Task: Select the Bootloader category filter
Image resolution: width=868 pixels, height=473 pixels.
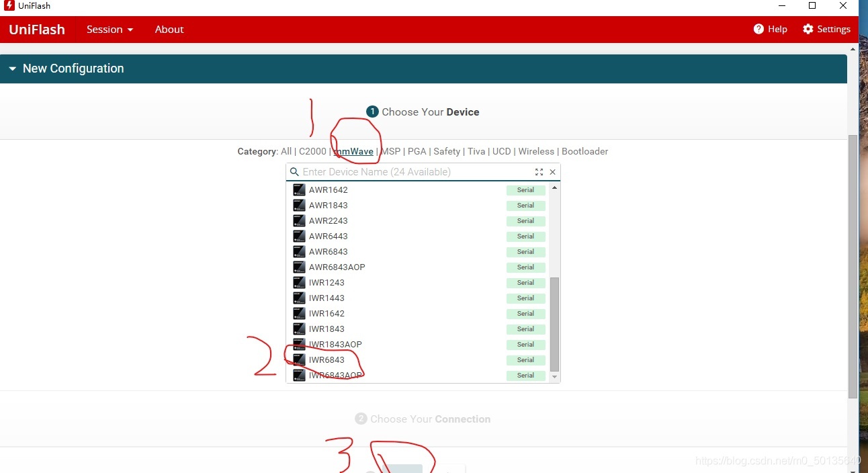Action: [x=584, y=151]
